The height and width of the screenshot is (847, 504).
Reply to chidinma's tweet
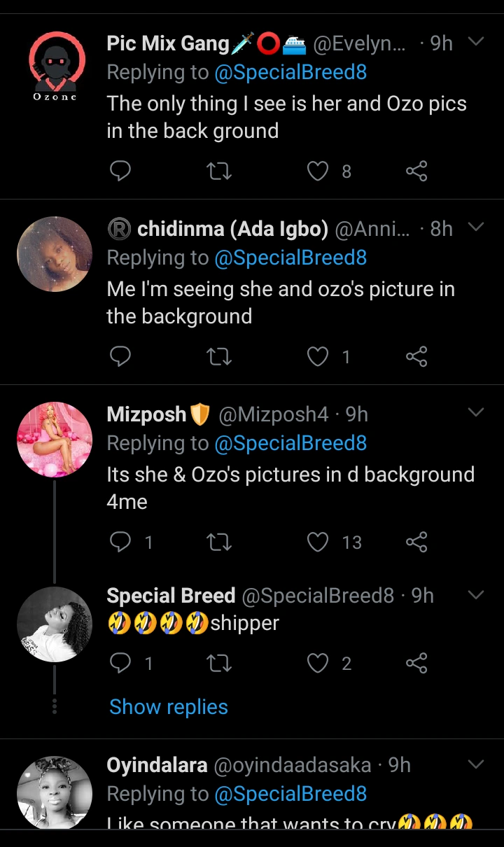[x=120, y=357]
